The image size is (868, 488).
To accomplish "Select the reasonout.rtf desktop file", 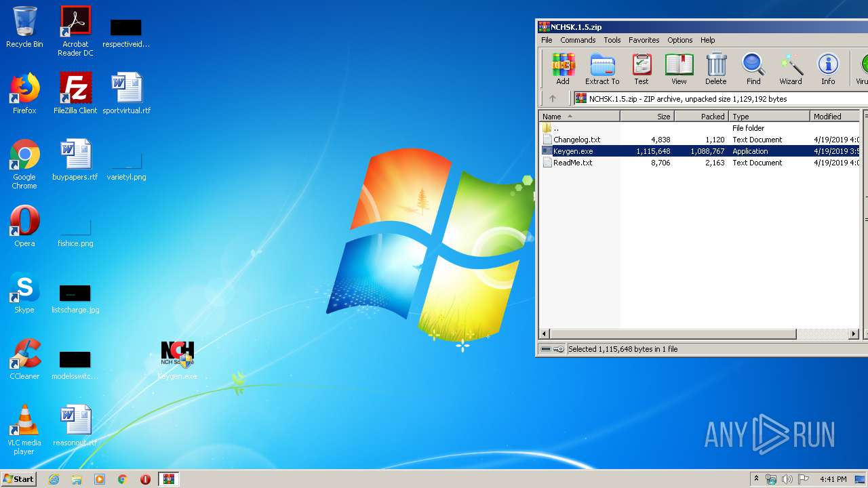I will 75,426.
